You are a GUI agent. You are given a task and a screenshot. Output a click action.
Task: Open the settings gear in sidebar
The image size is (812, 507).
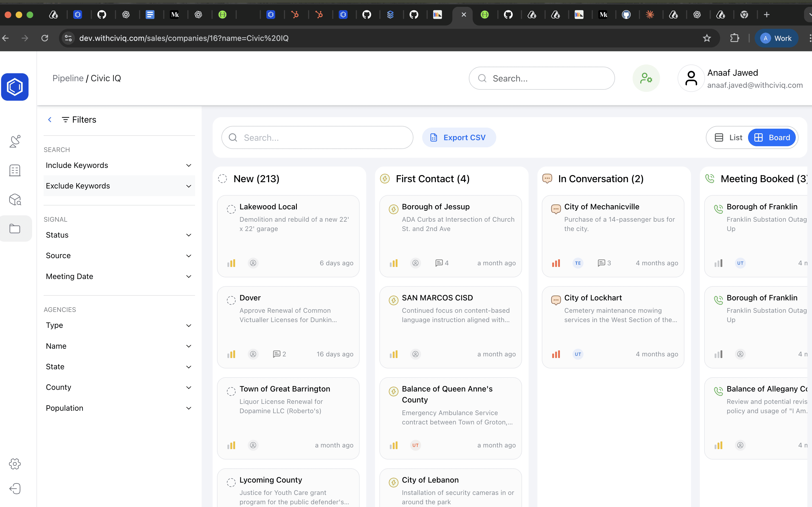coord(15,464)
